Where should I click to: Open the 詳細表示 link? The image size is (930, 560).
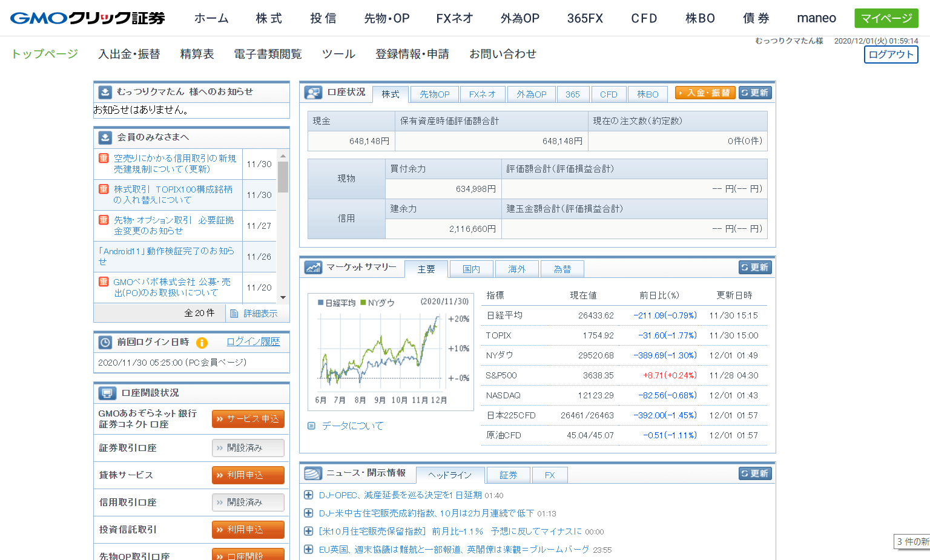[260, 314]
